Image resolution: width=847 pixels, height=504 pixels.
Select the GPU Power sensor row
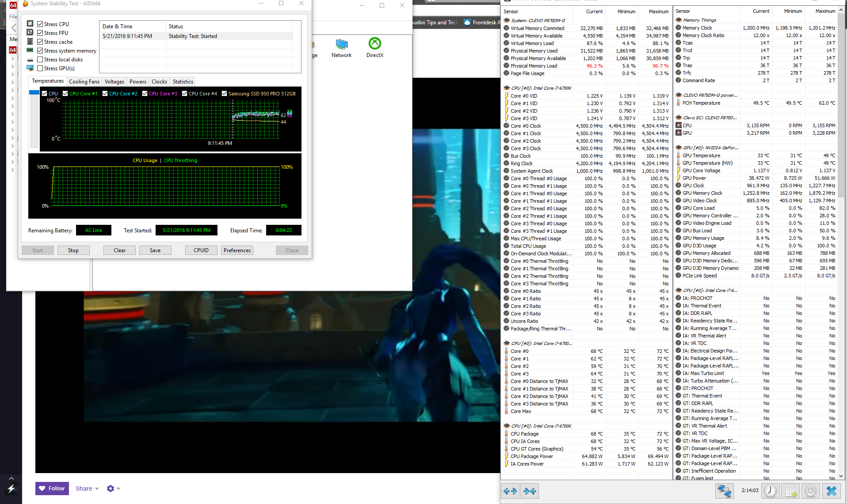coord(755,178)
